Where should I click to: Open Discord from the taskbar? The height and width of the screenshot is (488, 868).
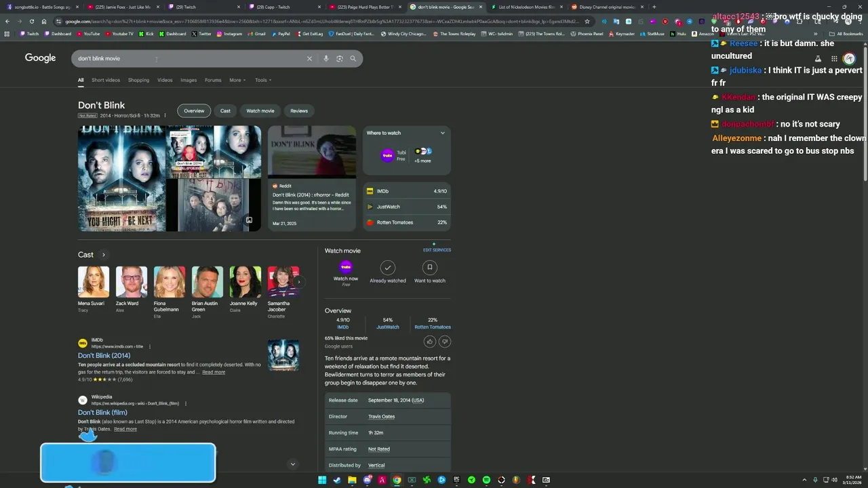coord(367,480)
